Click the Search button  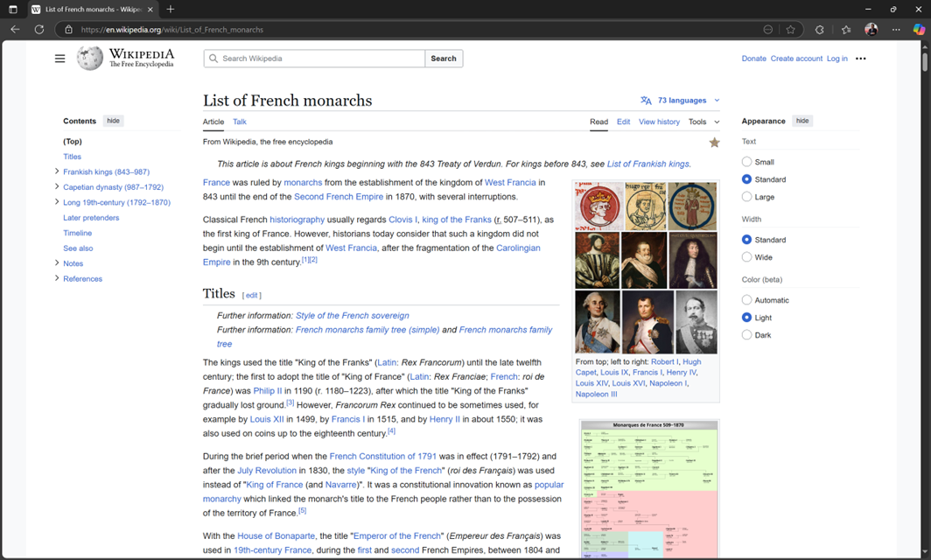pos(443,58)
